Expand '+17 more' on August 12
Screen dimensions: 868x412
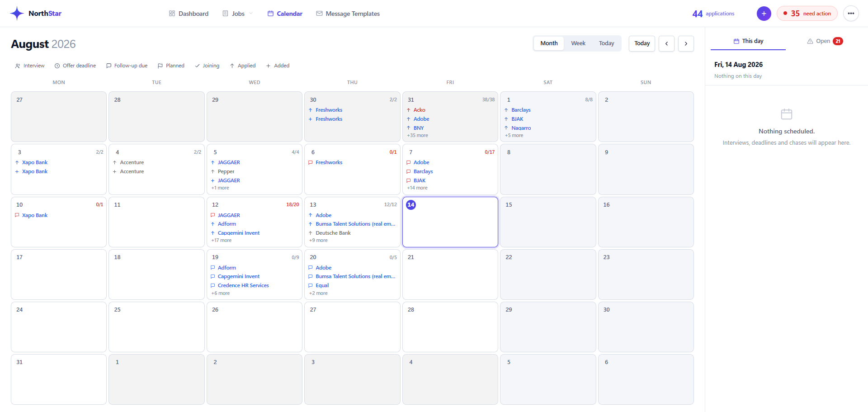[x=221, y=240]
